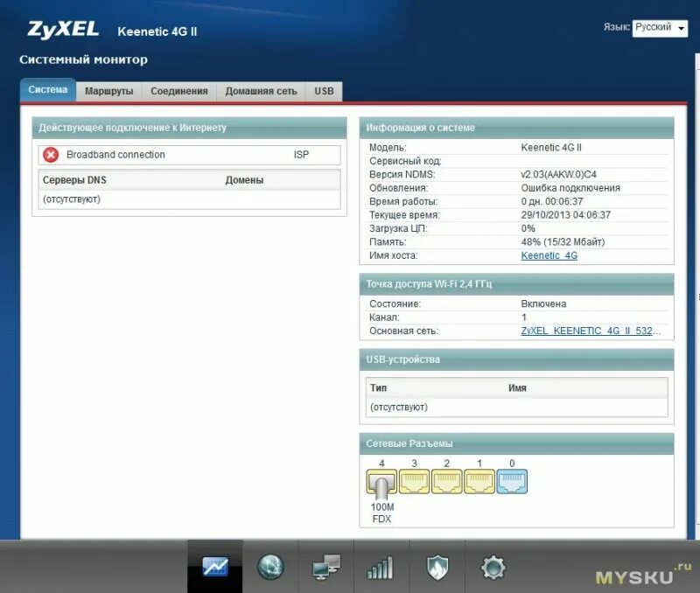Open the System Monitor bottom icon
This screenshot has width=700, height=593.
(215, 567)
